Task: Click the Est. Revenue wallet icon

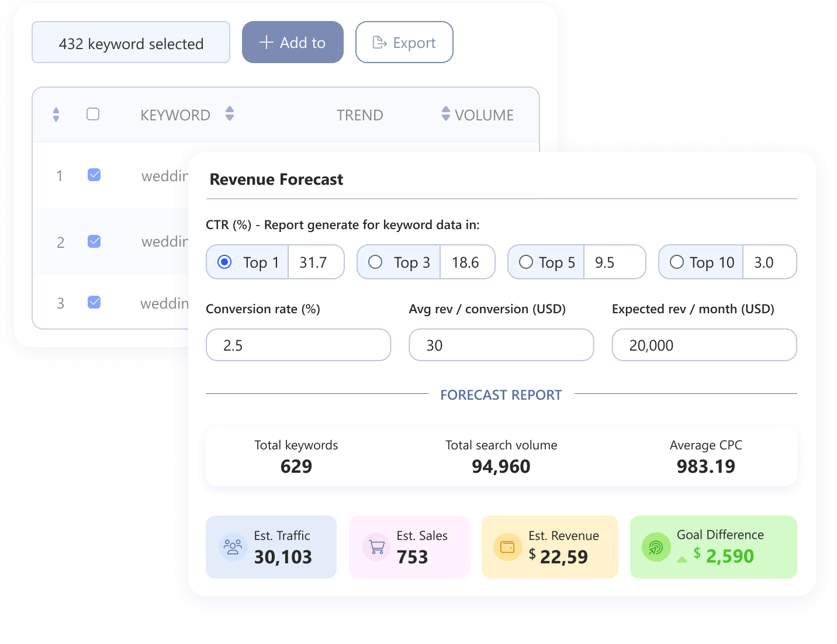Action: tap(507, 546)
